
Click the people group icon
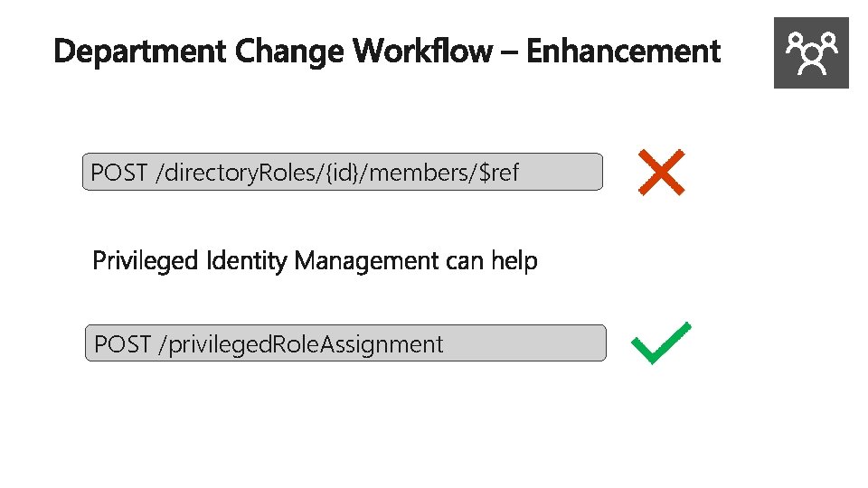pyautogui.click(x=811, y=52)
